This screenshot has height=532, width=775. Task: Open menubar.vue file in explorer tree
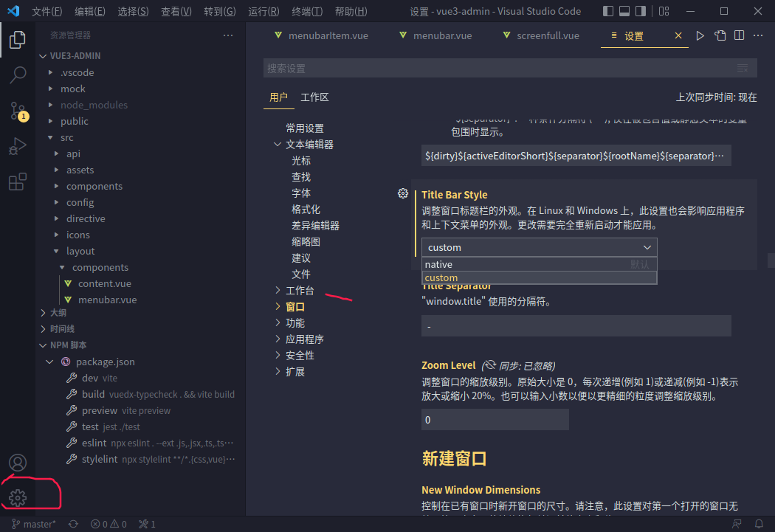click(107, 300)
